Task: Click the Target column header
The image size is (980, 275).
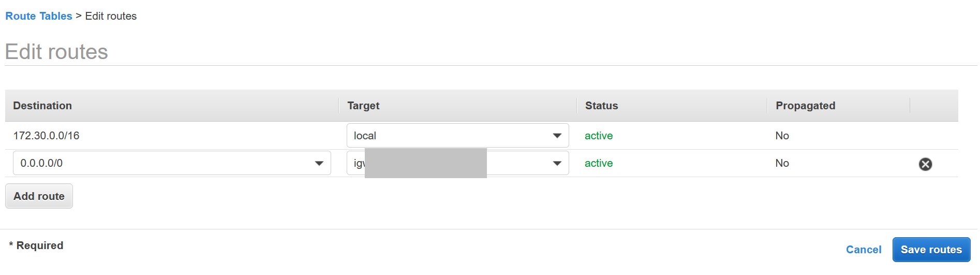Action: [363, 106]
